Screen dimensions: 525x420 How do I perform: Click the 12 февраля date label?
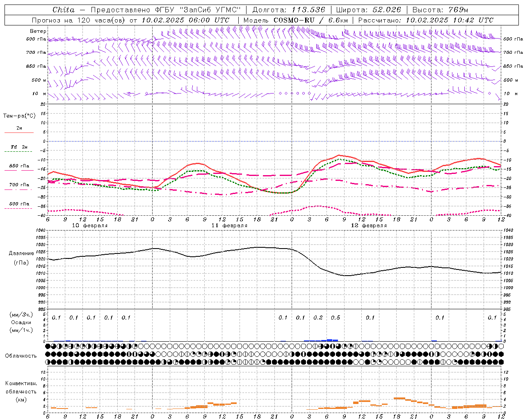click(x=369, y=226)
